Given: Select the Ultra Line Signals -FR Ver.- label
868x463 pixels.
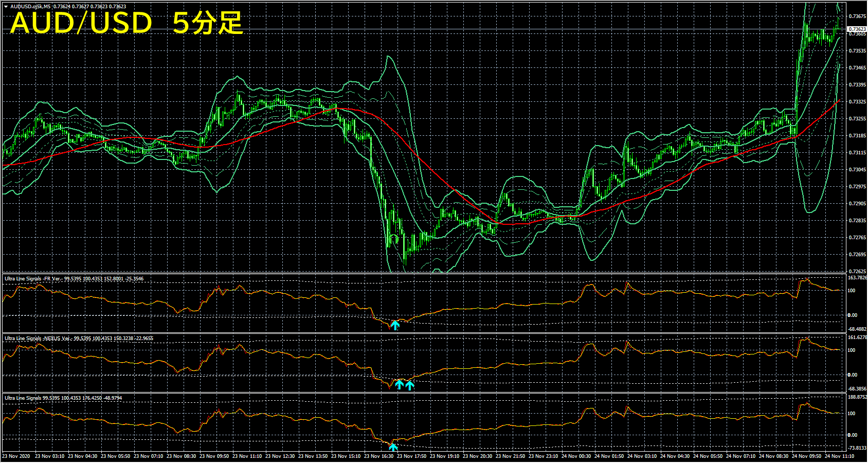Looking at the screenshot, I should click(x=33, y=279).
